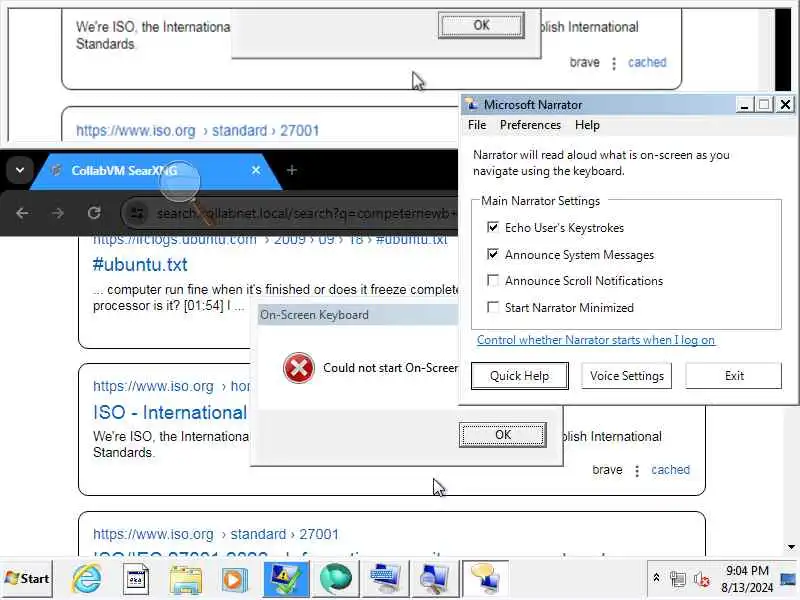800x600 pixels.
Task: Click Exit button in Narrator
Action: pos(734,376)
